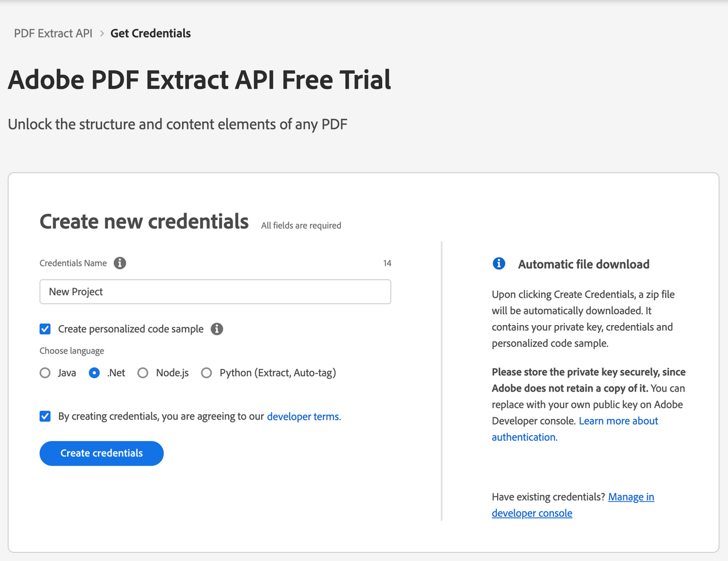Screen dimensions: 728x561
Task: Select the .Net radio button
Action: [94, 373]
